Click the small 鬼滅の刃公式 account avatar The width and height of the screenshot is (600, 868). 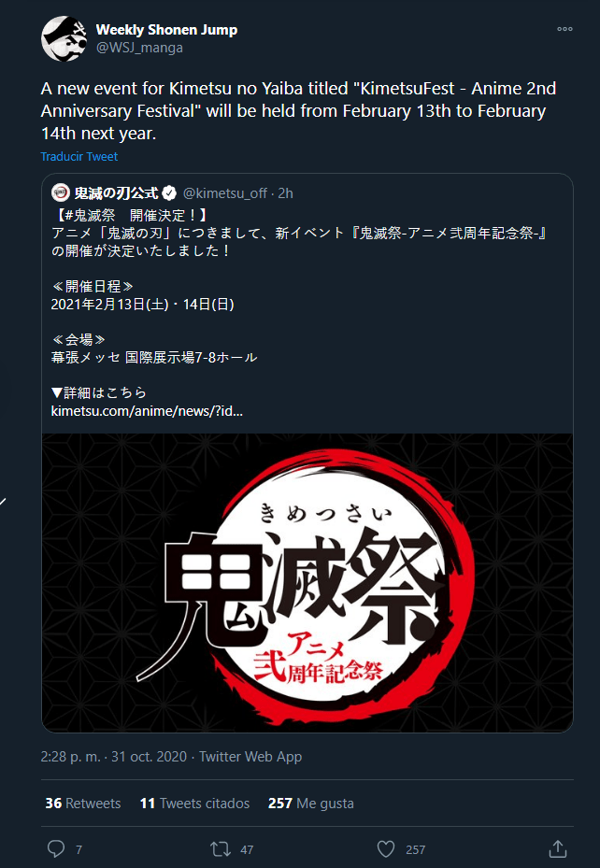coord(61,193)
